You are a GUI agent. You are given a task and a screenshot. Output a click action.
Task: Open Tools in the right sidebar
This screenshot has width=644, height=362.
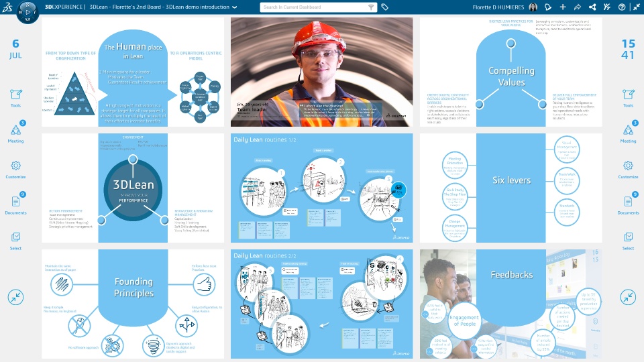[628, 98]
